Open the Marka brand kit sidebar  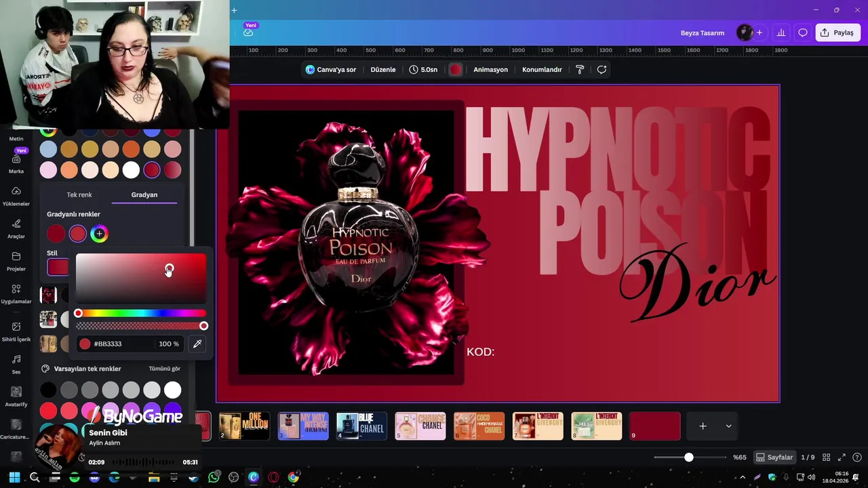16,163
